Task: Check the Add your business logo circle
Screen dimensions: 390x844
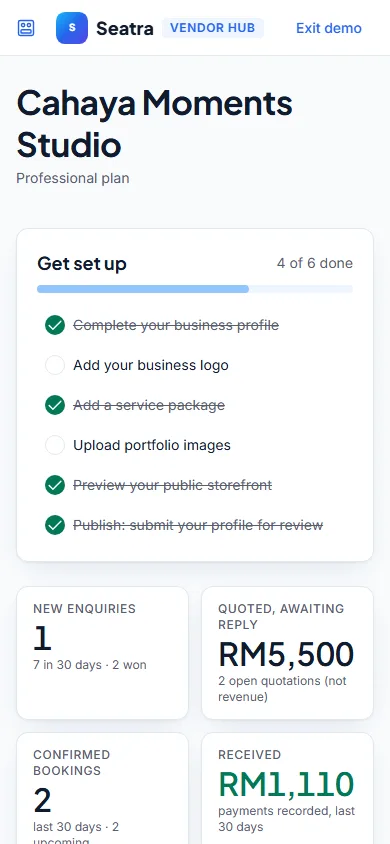Action: coord(55,365)
